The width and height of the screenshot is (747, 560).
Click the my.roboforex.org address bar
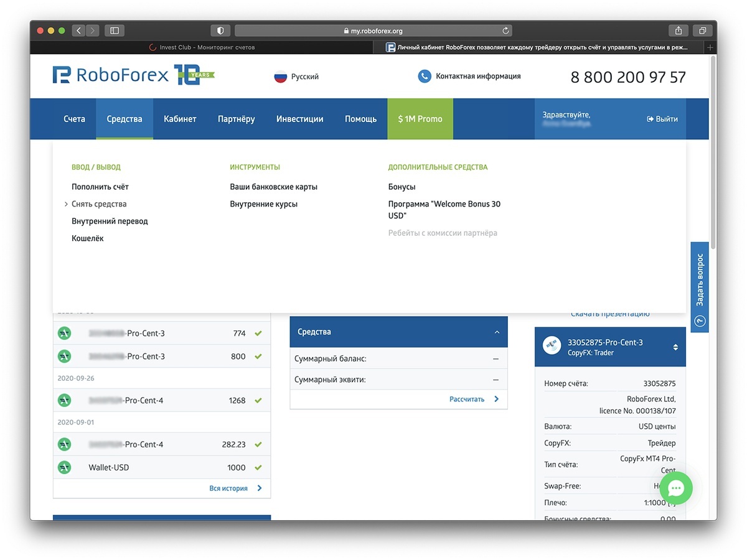click(x=374, y=30)
